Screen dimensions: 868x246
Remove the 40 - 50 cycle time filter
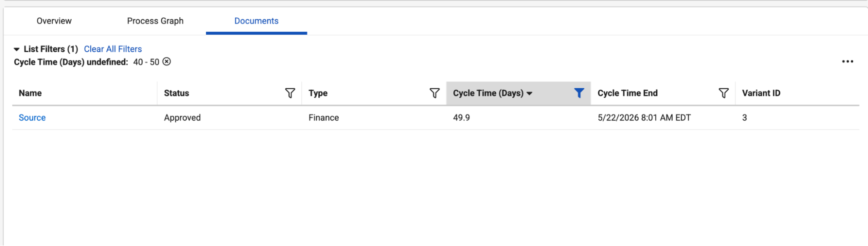click(x=167, y=62)
